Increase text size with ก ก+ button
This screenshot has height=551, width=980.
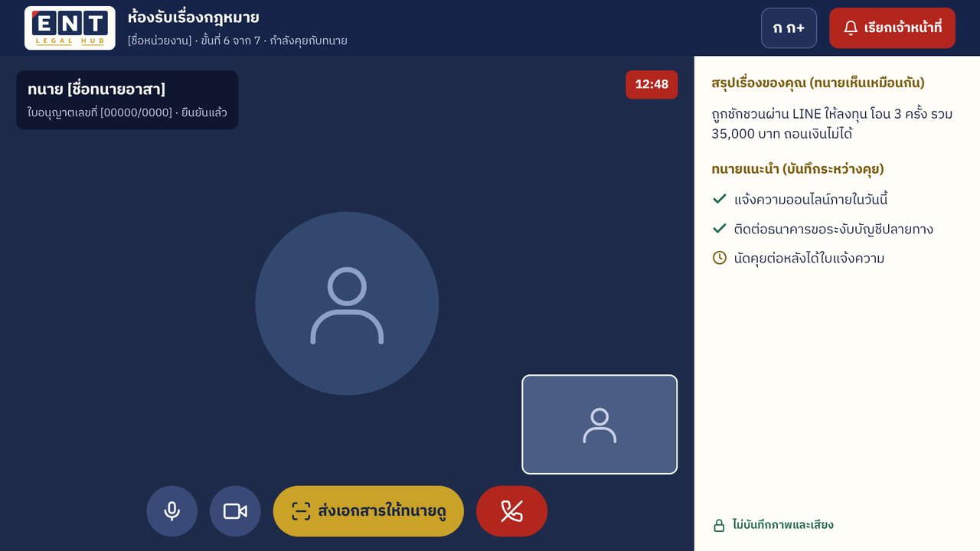789,28
